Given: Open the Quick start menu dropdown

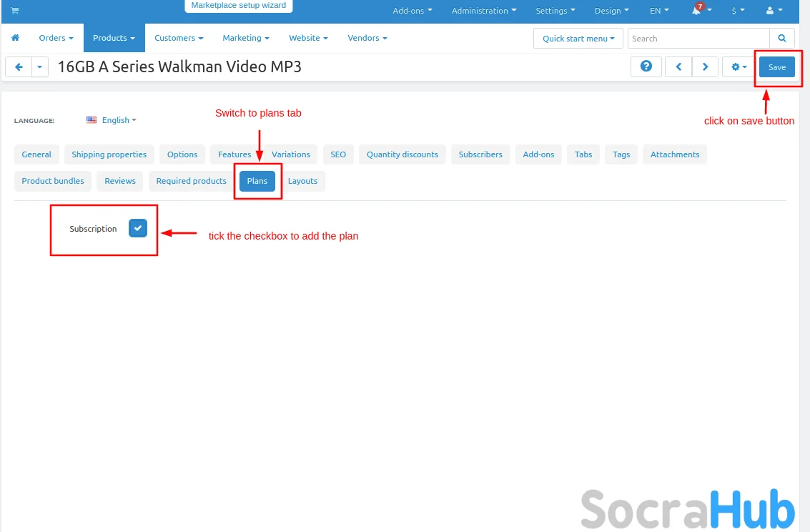Looking at the screenshot, I should 578,39.
